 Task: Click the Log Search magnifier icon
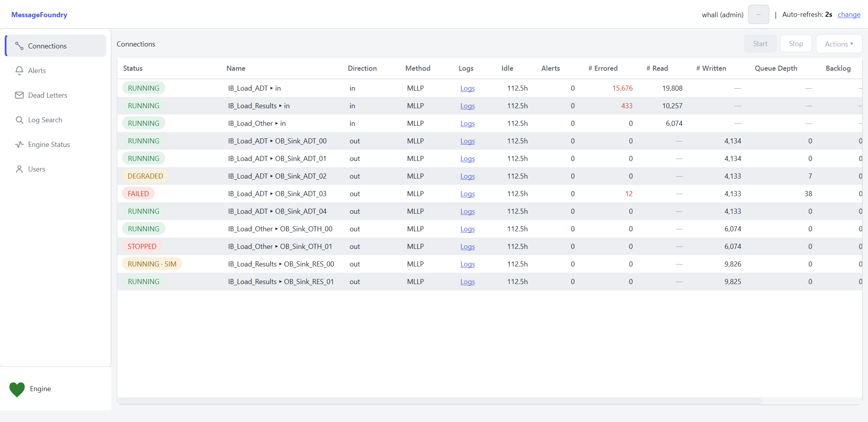[19, 120]
